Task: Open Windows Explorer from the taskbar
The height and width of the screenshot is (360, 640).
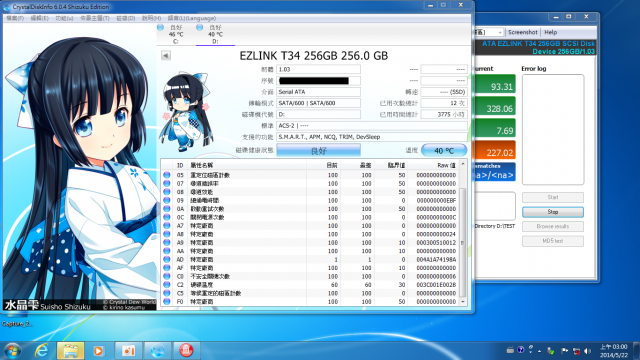Action: [70, 351]
